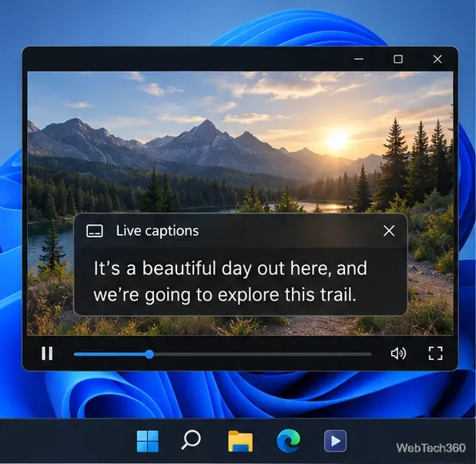Close the video player window
The image size is (476, 464).
(x=437, y=59)
